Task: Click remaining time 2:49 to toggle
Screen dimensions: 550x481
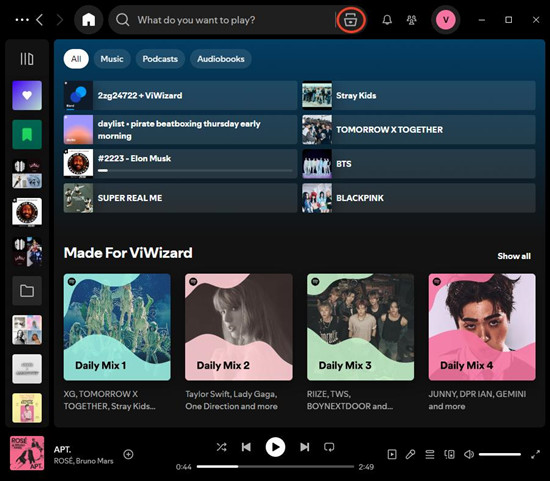Action: (x=366, y=467)
